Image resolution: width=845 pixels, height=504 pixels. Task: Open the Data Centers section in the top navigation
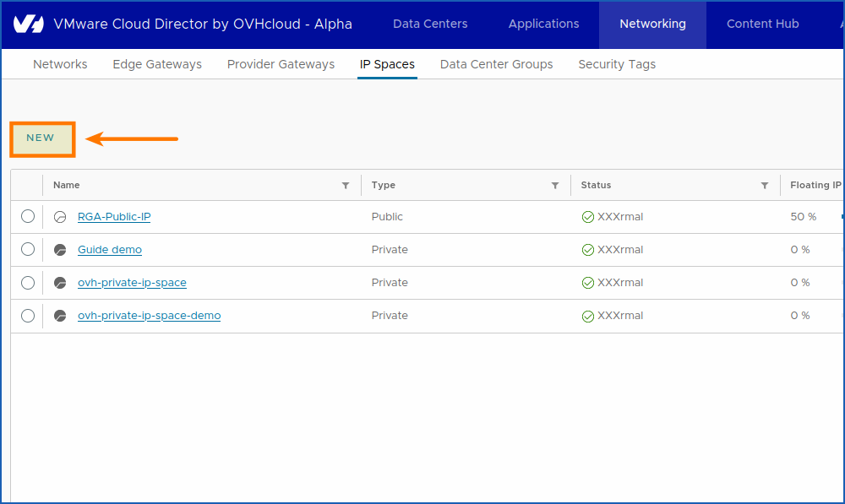click(x=430, y=24)
